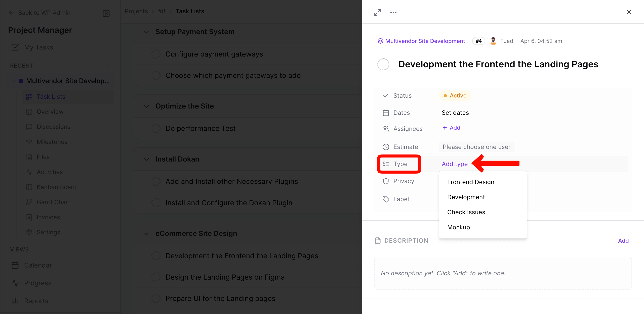Open the Kanban Board view
The image size is (644, 314).
coord(57,187)
